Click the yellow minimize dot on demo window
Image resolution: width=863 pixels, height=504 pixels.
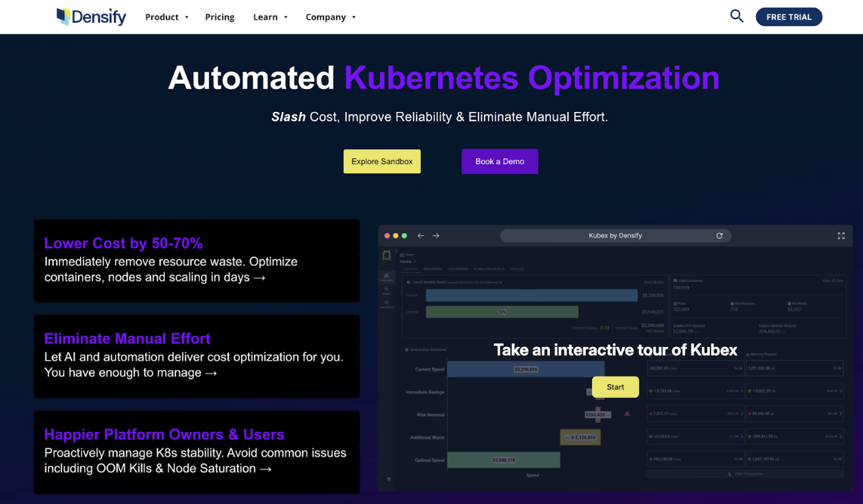tap(395, 236)
